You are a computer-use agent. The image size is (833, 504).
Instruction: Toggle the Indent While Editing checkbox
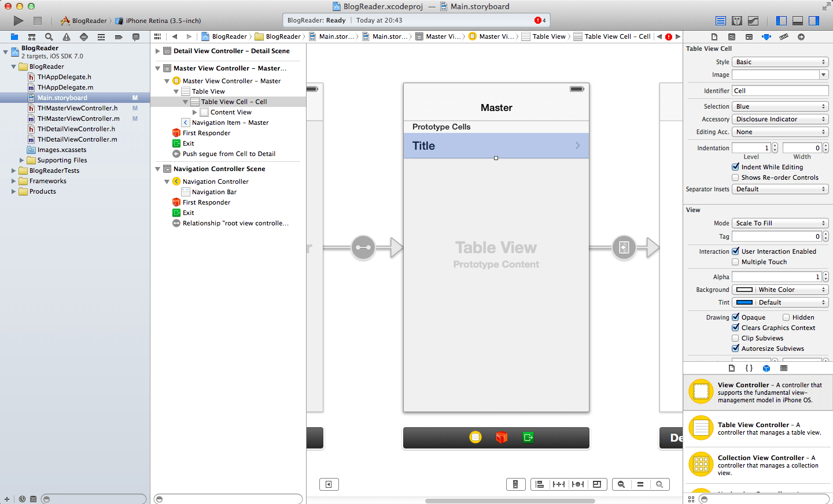click(736, 167)
